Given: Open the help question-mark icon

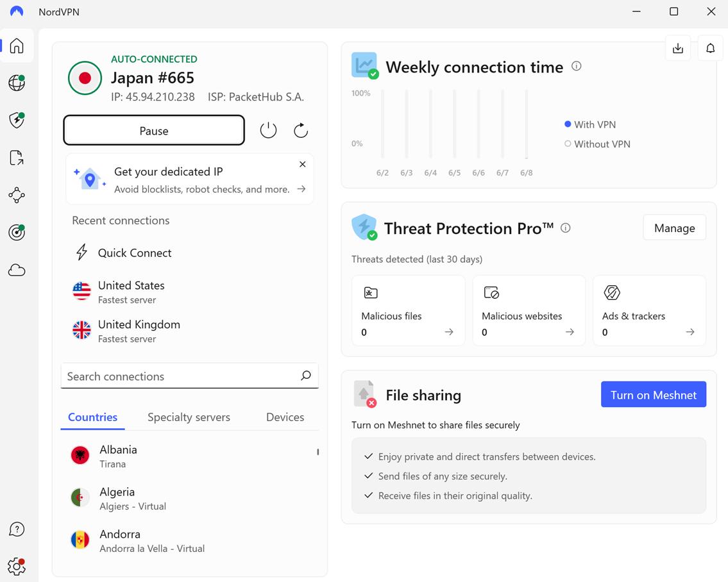Looking at the screenshot, I should click(x=17, y=529).
